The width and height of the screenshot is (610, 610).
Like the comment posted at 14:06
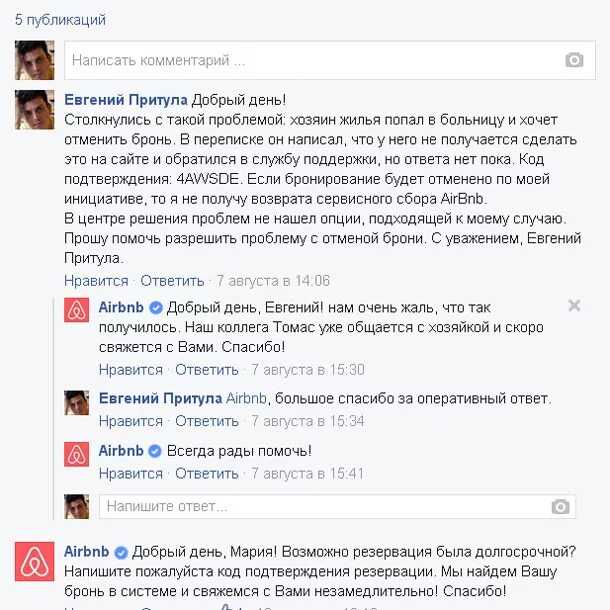[96, 280]
